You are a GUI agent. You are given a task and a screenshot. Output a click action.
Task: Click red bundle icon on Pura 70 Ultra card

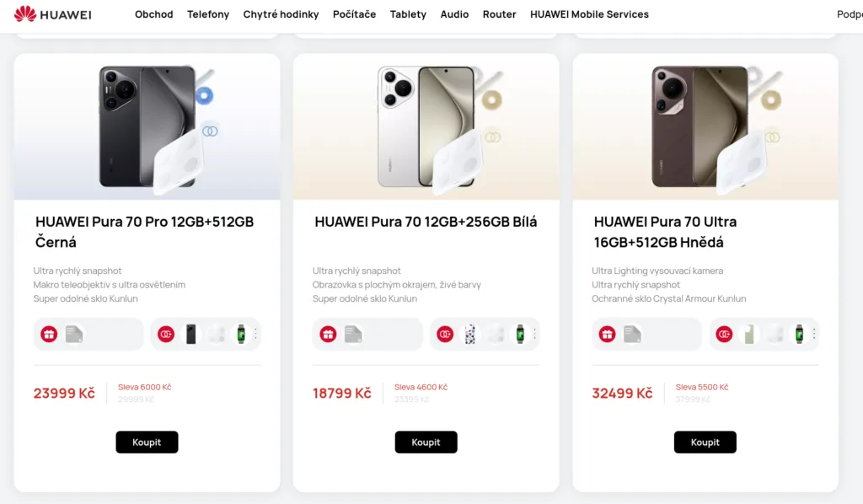pos(724,335)
